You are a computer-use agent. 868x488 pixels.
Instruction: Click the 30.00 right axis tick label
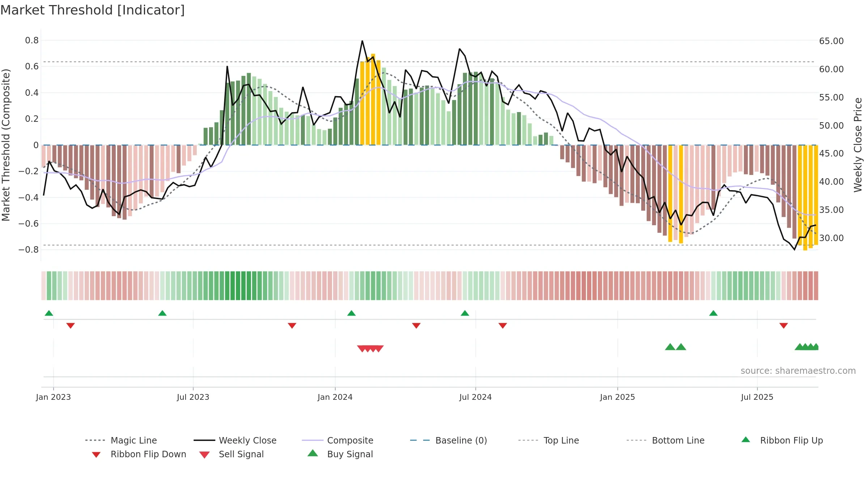831,238
